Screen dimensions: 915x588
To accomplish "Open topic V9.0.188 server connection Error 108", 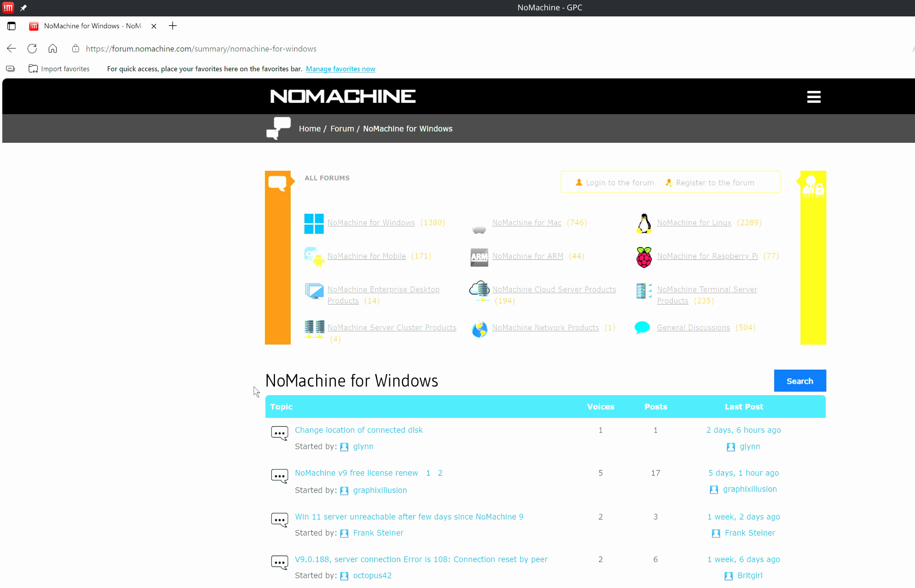I will click(x=421, y=559).
